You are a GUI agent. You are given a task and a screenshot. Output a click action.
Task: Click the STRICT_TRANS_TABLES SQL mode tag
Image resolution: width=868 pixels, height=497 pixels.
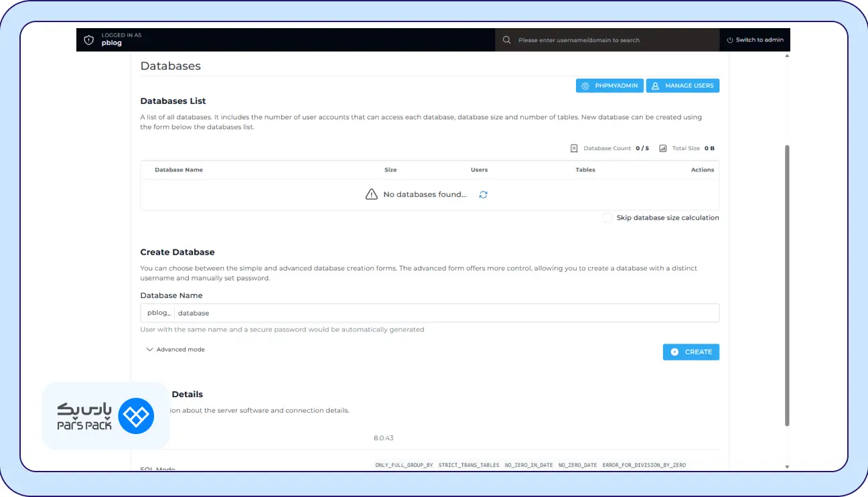[469, 465]
